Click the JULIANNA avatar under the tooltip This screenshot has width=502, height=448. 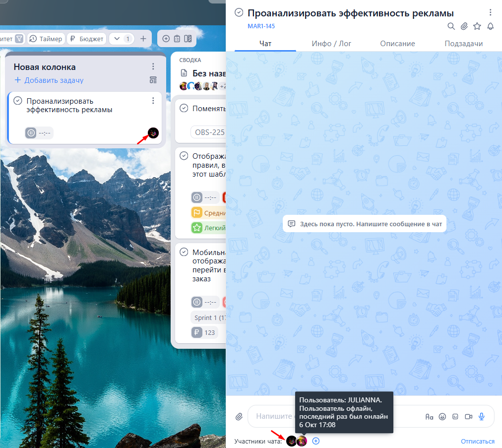(302, 441)
